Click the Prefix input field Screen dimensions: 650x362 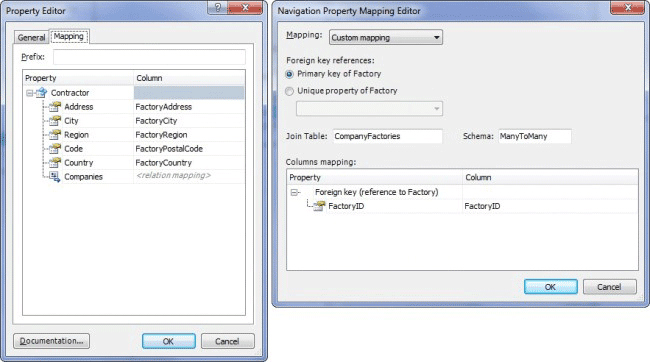[149, 57]
